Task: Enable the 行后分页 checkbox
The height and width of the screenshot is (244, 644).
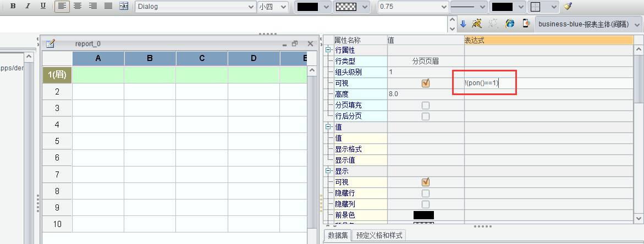Action: pos(426,117)
